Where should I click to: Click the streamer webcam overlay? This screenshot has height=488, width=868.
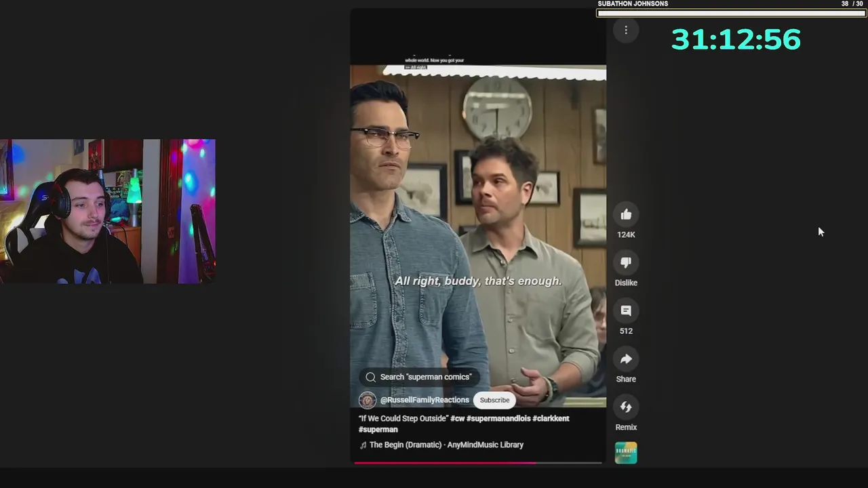coord(108,211)
